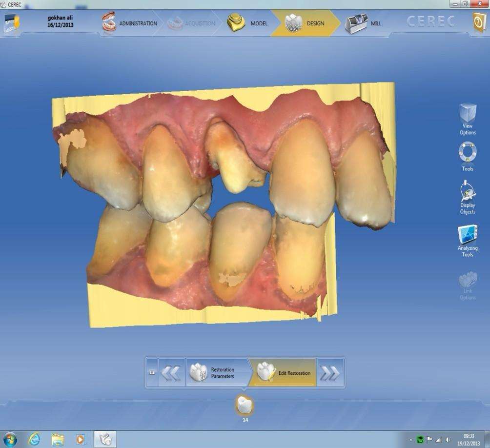Go to previous step with double-left arrows
Viewport: 490px width, 448px height.
point(171,373)
